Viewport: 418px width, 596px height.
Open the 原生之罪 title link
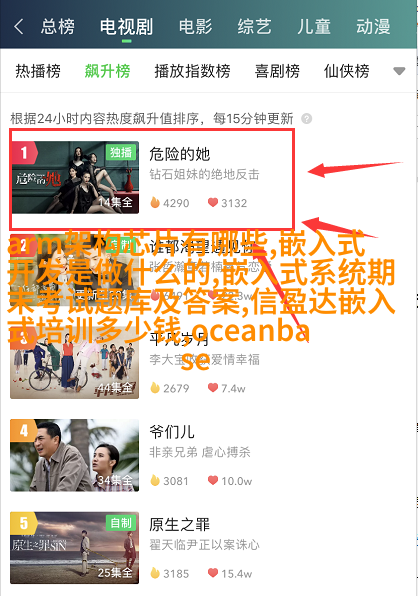(179, 525)
